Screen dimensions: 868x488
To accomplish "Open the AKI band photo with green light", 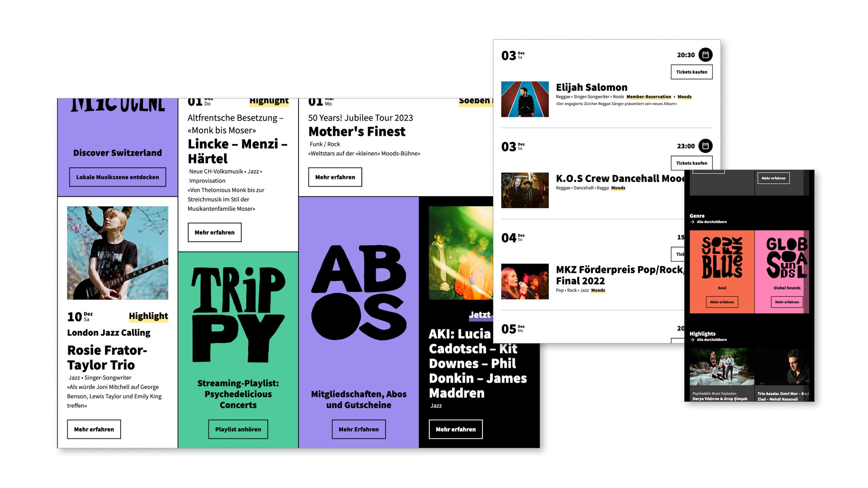I will [x=461, y=253].
